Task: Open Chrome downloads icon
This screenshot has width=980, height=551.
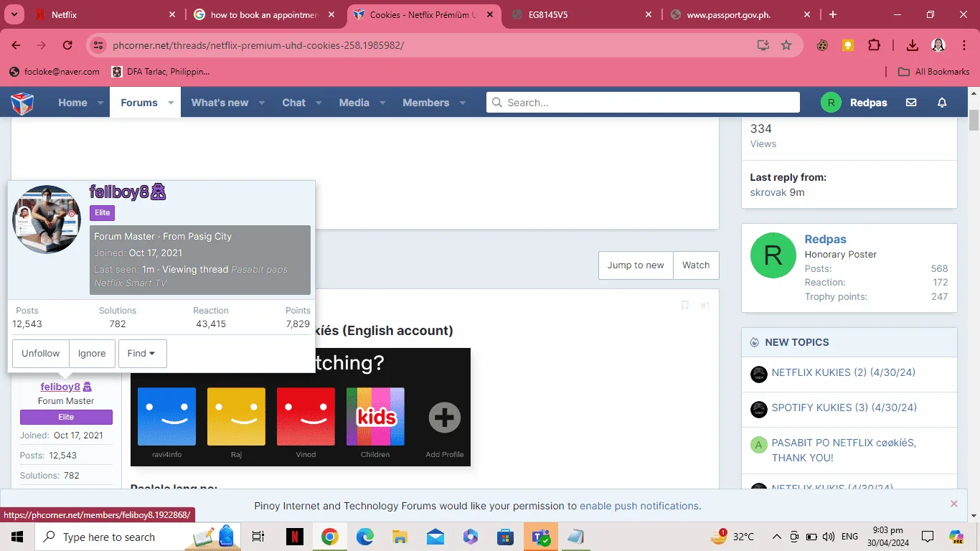Action: (x=913, y=45)
